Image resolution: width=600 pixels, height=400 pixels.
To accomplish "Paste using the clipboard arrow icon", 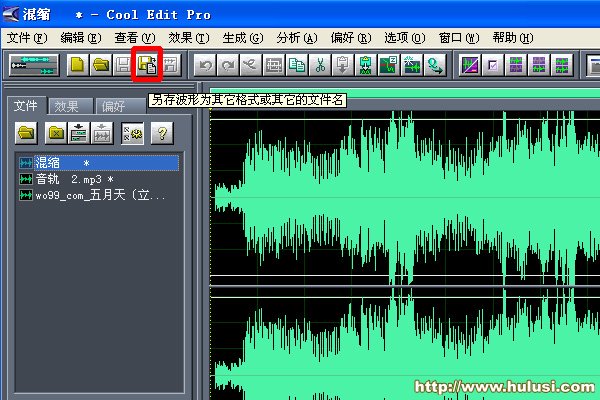I will point(343,65).
